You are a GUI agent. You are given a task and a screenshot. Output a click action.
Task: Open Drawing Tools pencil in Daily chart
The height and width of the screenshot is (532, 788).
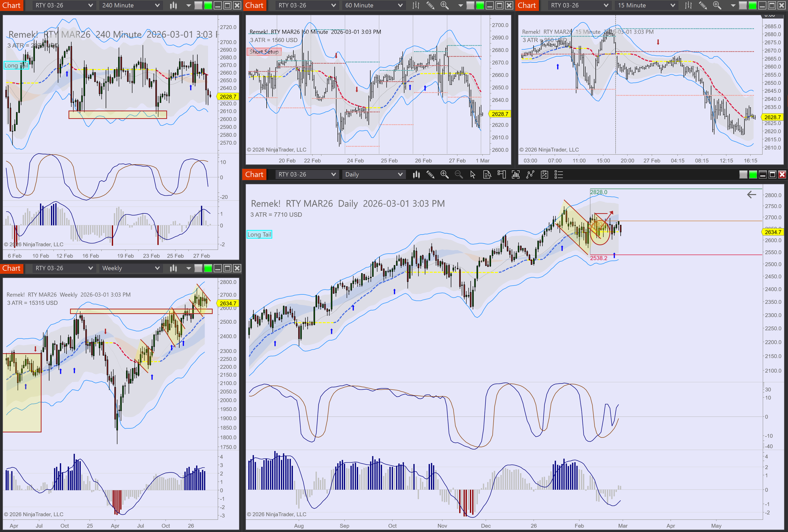[x=430, y=175]
